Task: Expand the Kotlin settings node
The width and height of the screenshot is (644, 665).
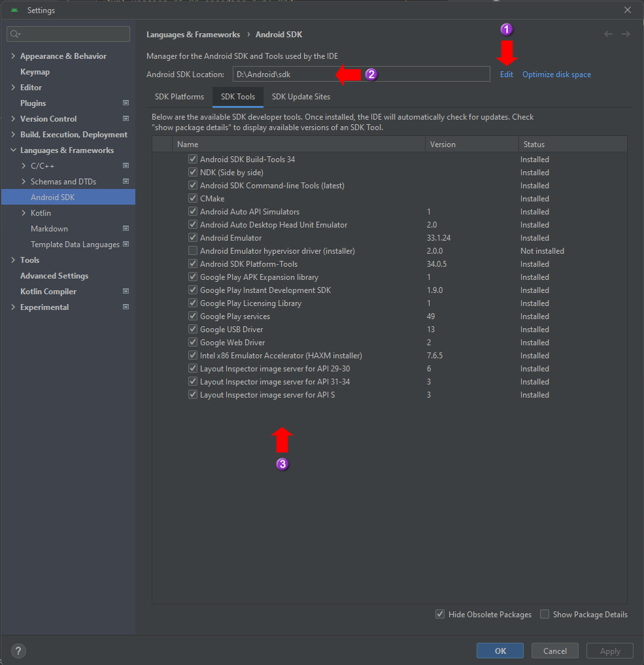Action: (24, 213)
